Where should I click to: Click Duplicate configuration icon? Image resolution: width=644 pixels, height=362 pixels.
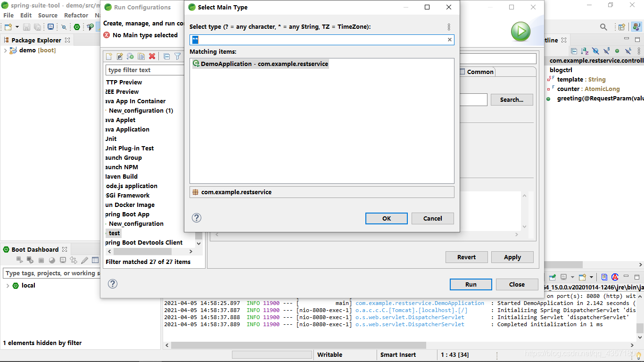(x=141, y=57)
